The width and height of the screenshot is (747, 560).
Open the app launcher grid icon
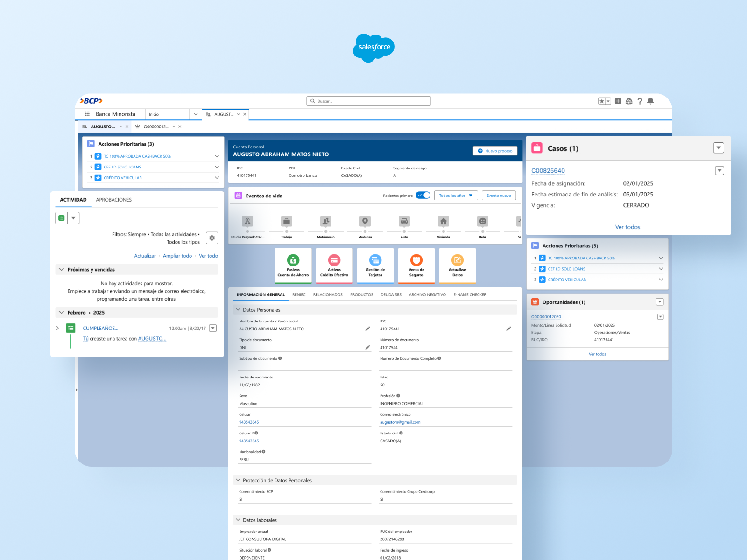coord(87,114)
